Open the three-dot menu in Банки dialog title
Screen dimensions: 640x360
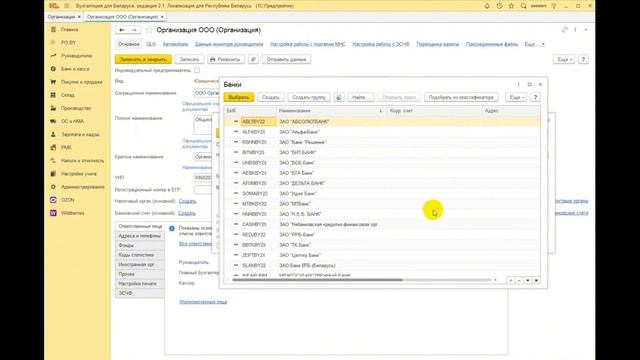[x=518, y=84]
